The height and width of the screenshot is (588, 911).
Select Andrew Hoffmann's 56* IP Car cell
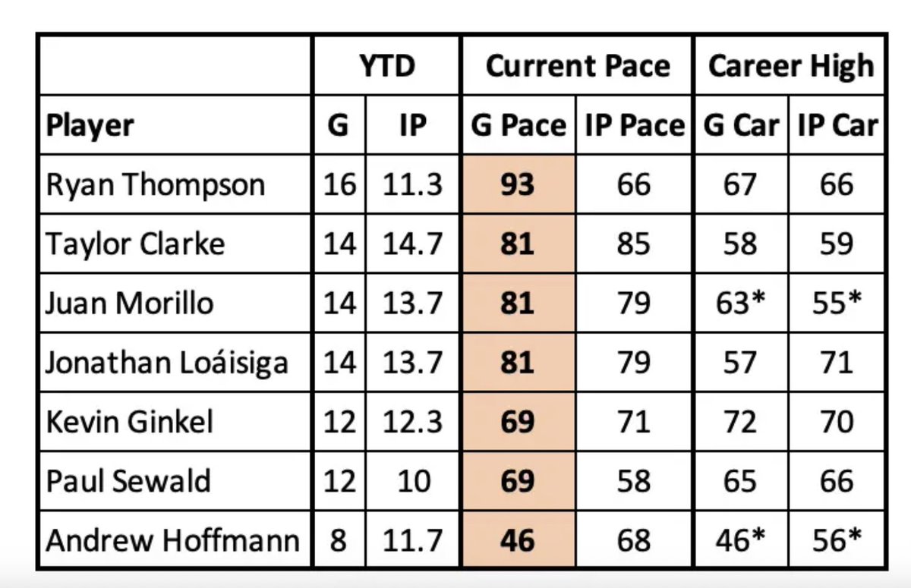(x=837, y=539)
